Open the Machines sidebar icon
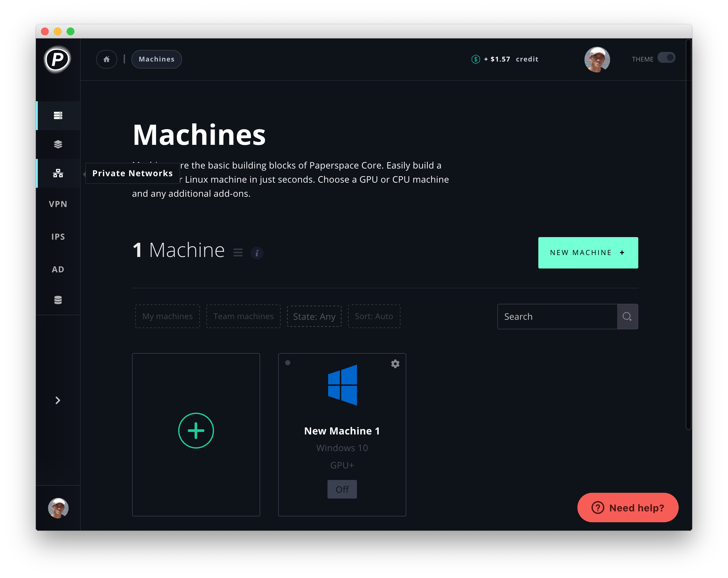Screen dimensions: 728x578 (x=58, y=115)
